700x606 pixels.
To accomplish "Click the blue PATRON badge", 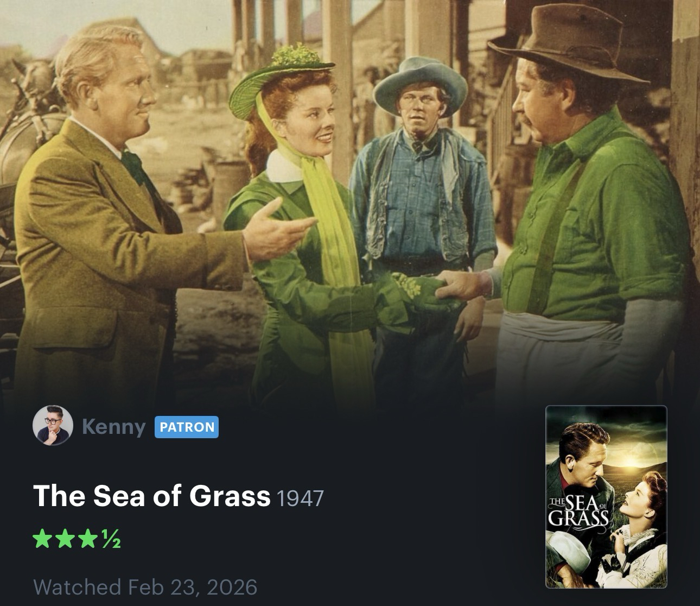I will (x=187, y=427).
